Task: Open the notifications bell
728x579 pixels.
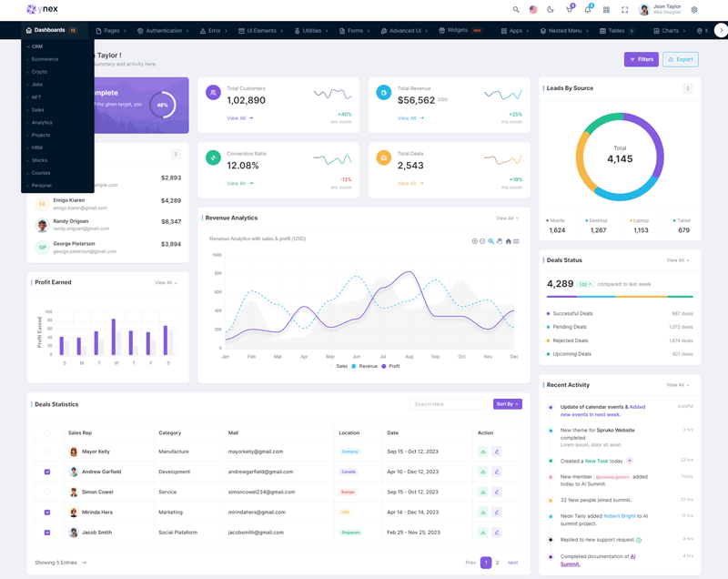Action: click(587, 10)
